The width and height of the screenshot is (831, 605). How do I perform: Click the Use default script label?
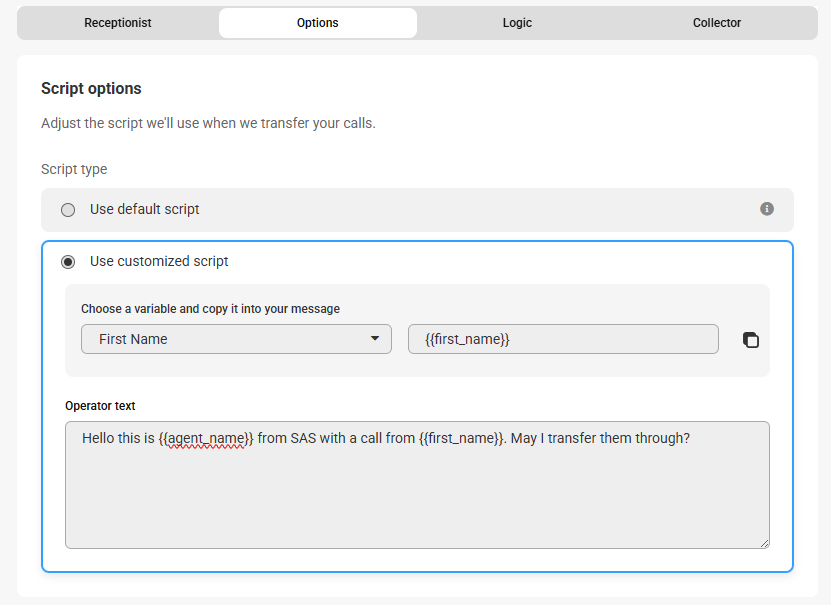145,209
